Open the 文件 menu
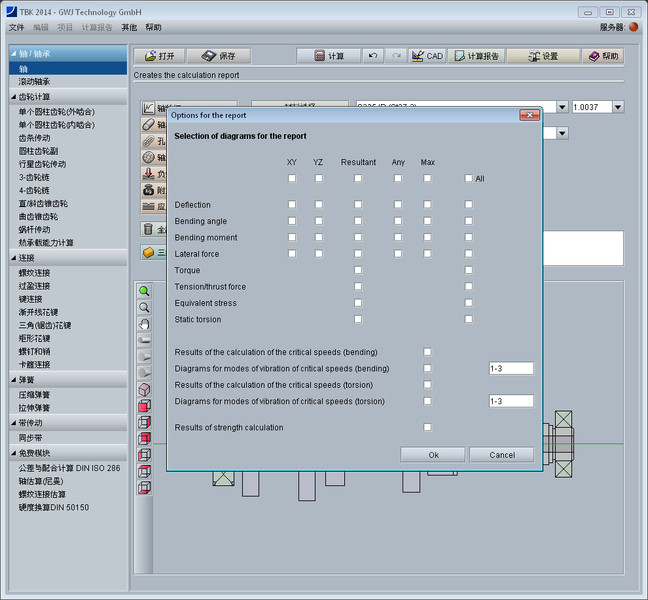 pos(16,28)
